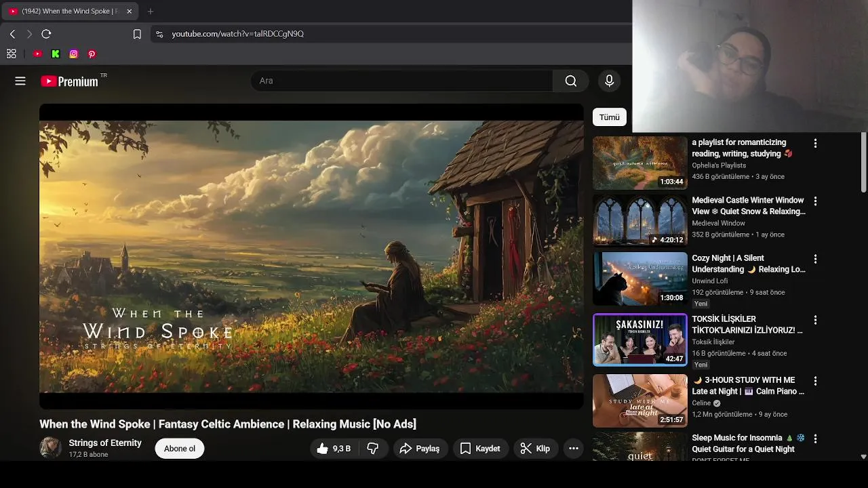Open the bookmarks apps grid icon

click(12, 54)
